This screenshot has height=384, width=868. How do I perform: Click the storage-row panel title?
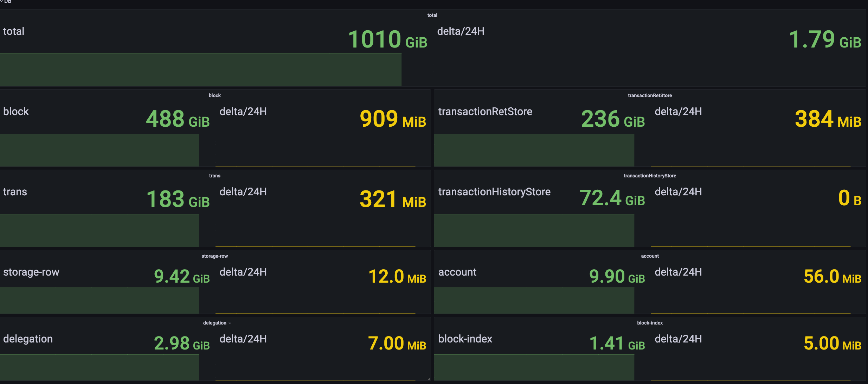pyautogui.click(x=214, y=256)
